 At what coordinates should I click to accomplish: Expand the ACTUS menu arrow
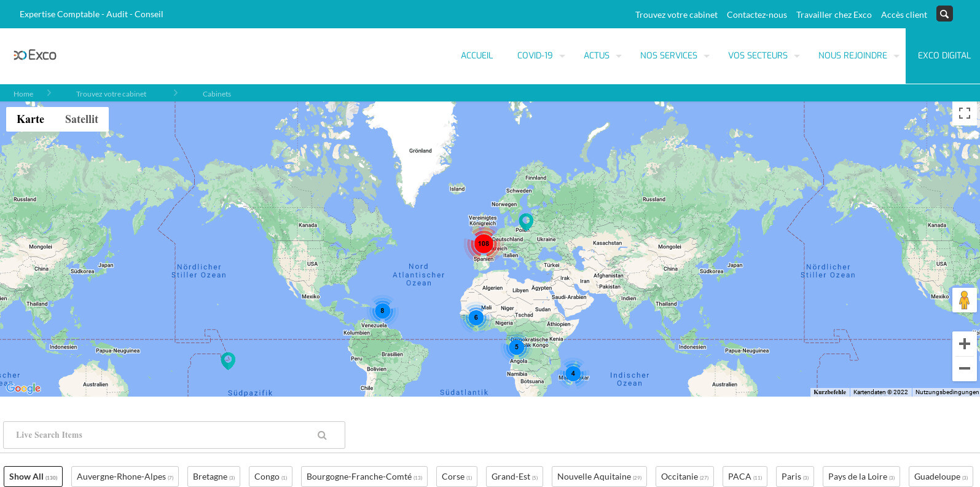coord(619,56)
